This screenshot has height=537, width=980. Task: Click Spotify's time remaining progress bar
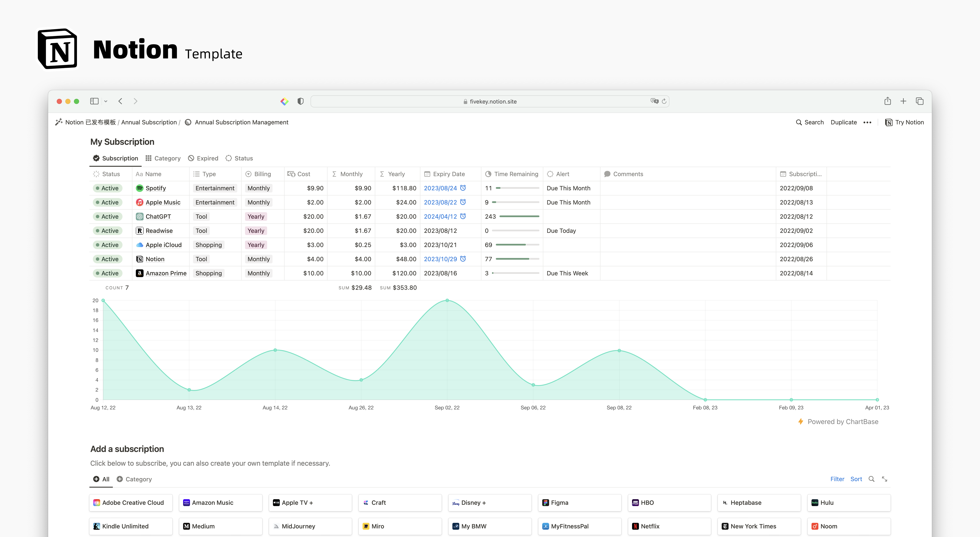(517, 188)
